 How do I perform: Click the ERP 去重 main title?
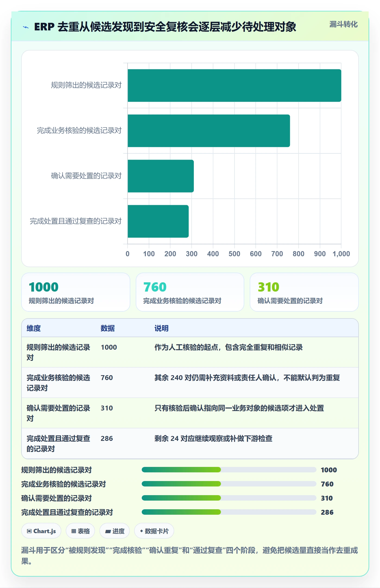165,27
